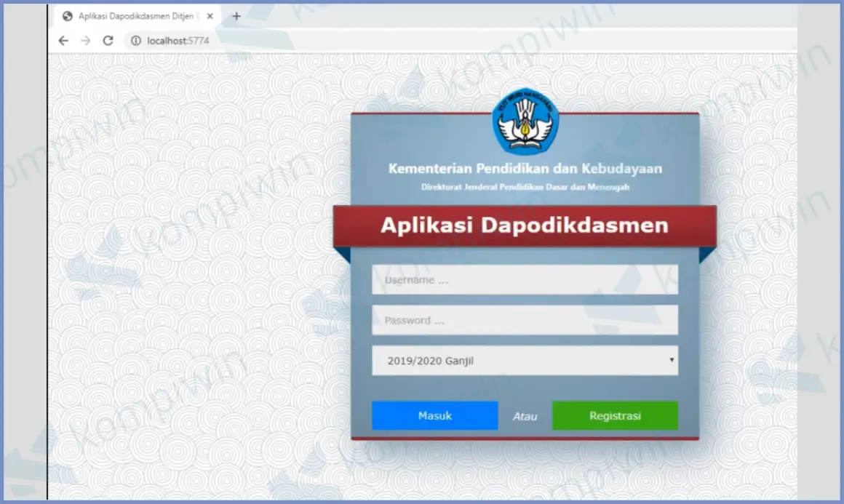
Task: Click the Tut Wuri Handayani logo
Action: click(x=524, y=122)
